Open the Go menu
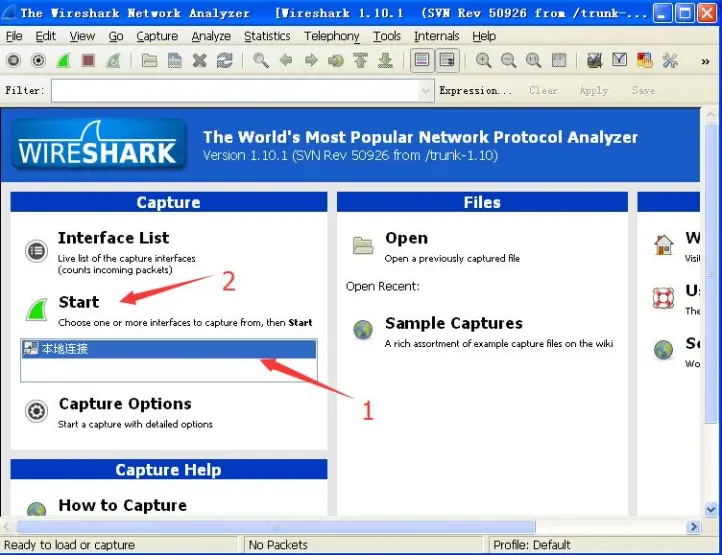The width and height of the screenshot is (722, 555). pos(116,36)
